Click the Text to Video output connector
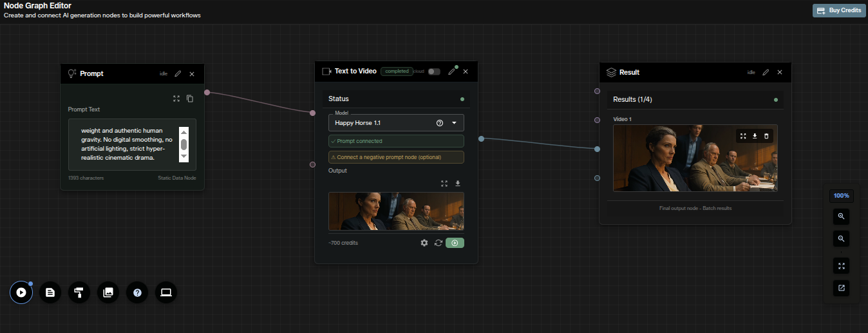This screenshot has height=333, width=868. point(481,138)
